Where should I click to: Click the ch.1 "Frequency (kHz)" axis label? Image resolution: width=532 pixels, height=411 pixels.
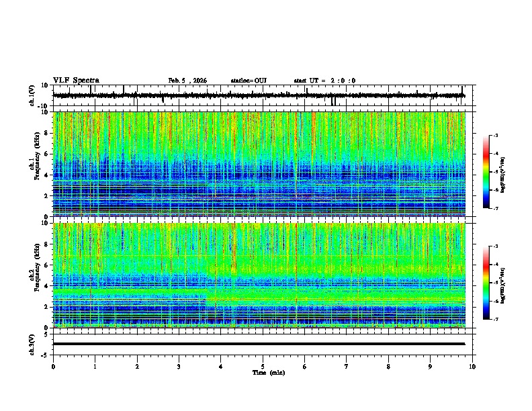37,156
